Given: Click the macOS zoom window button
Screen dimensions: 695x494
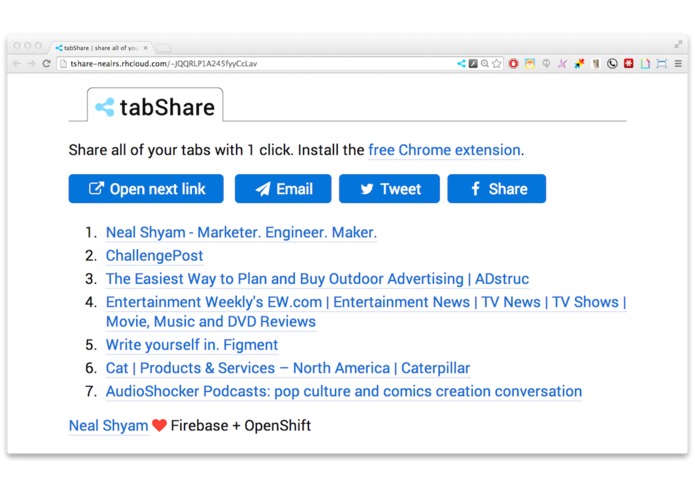Looking at the screenshot, I should [x=38, y=45].
